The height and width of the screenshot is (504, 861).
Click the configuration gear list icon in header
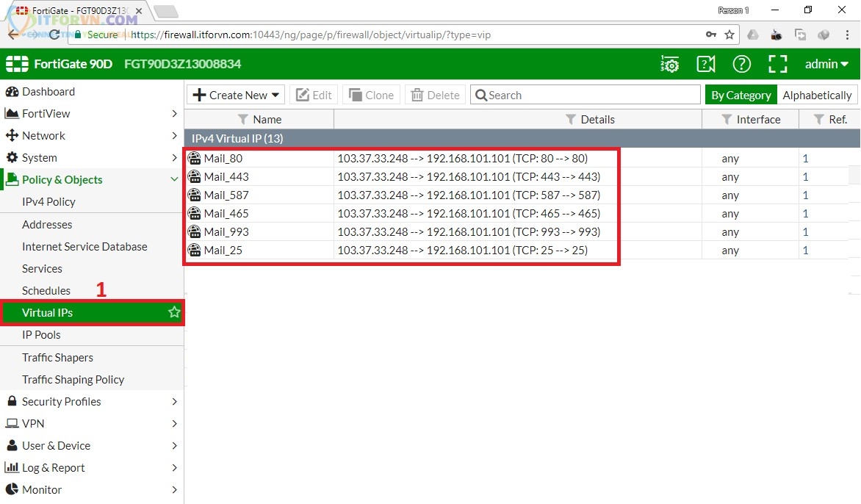point(669,64)
